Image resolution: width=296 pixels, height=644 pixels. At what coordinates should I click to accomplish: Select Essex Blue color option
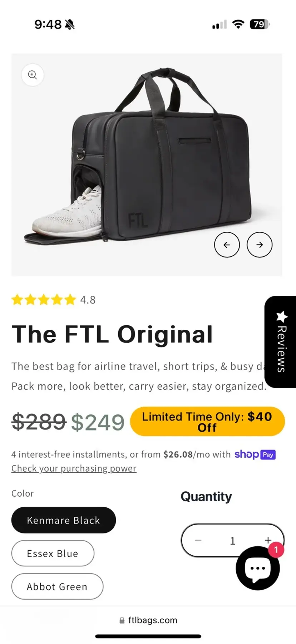(53, 553)
